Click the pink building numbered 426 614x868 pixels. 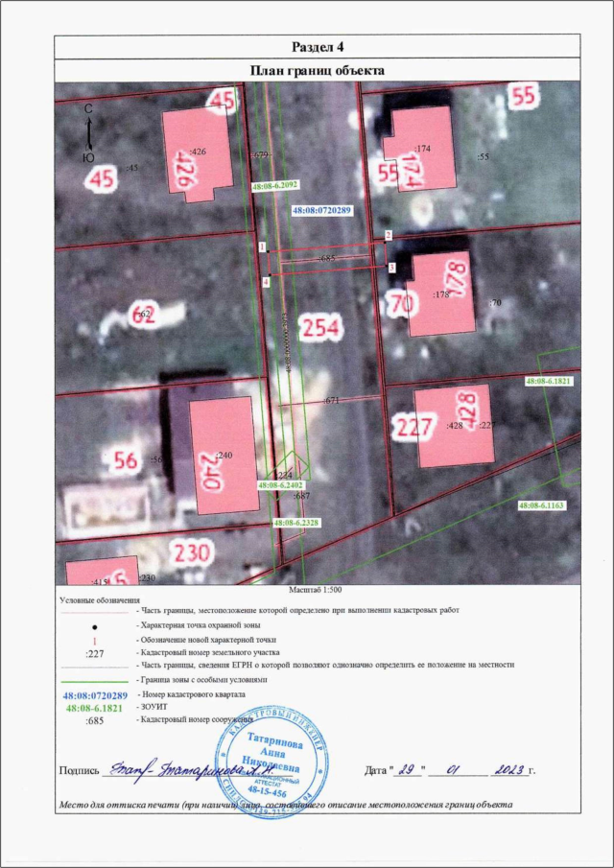[x=197, y=152]
